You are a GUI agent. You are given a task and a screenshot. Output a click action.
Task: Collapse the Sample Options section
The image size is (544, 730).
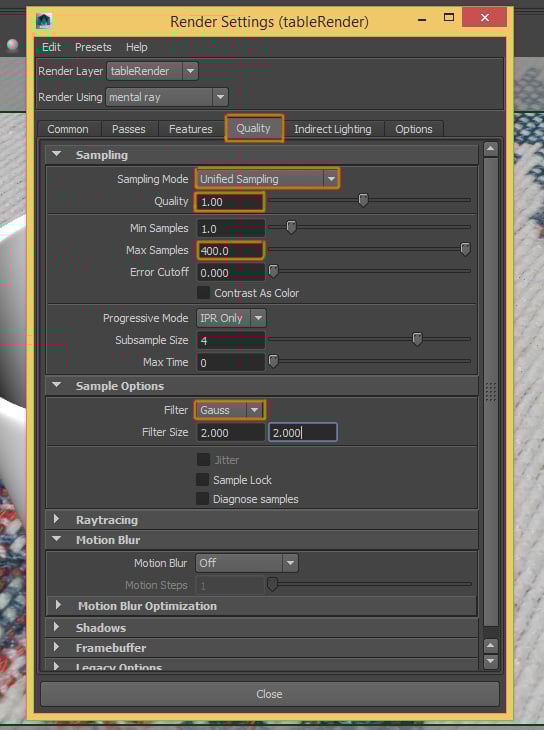pos(57,385)
